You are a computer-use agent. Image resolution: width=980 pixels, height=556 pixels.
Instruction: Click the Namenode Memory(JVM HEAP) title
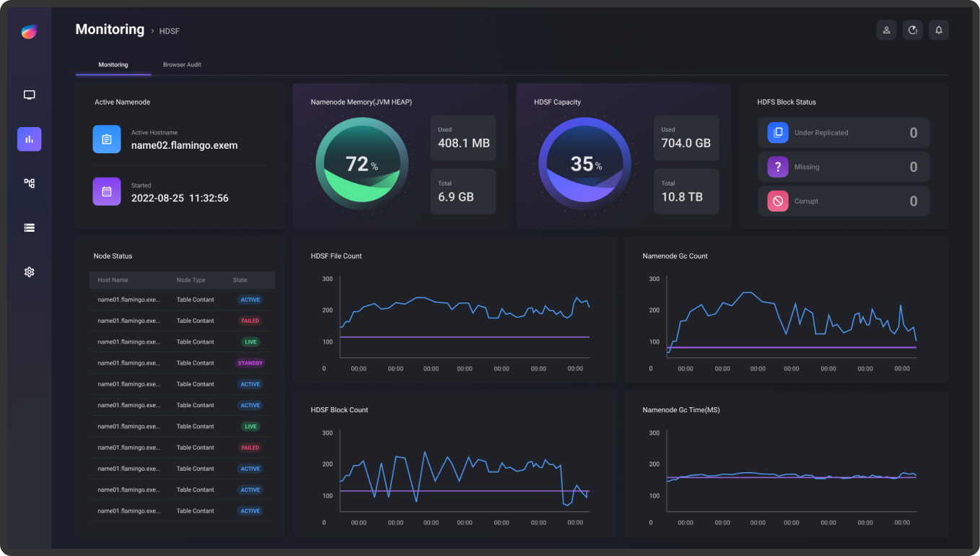(x=362, y=103)
